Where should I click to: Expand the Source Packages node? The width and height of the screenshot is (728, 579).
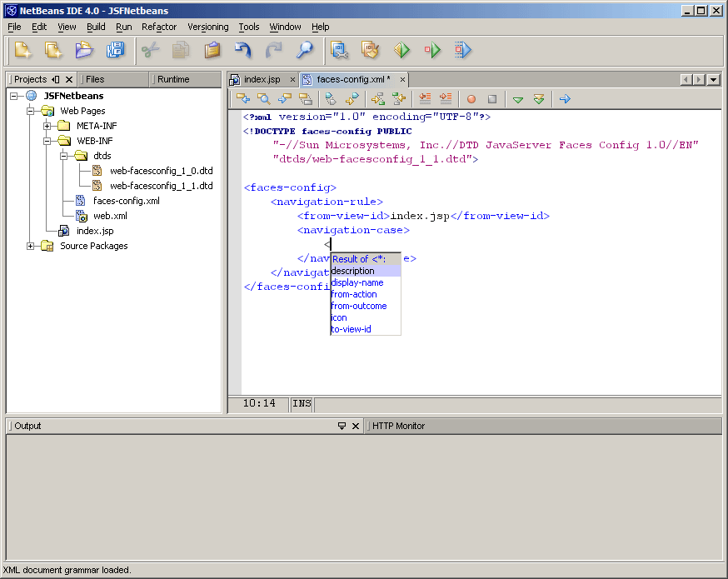coord(30,246)
